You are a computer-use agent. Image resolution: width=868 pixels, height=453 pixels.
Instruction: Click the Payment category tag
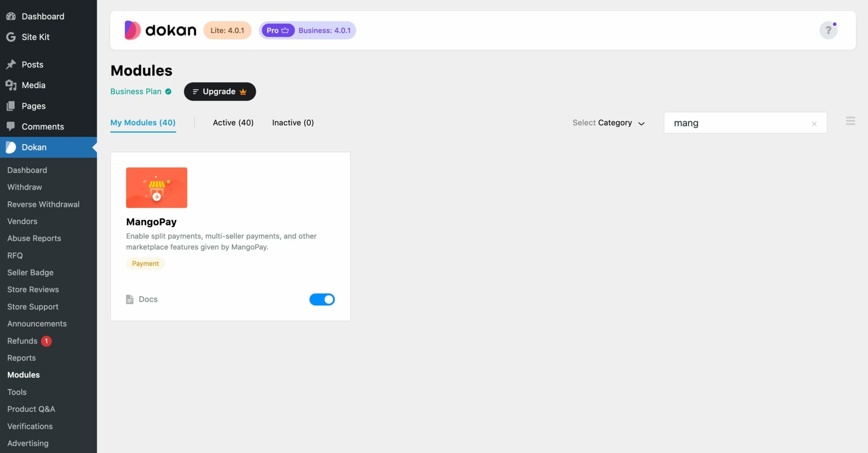point(145,264)
